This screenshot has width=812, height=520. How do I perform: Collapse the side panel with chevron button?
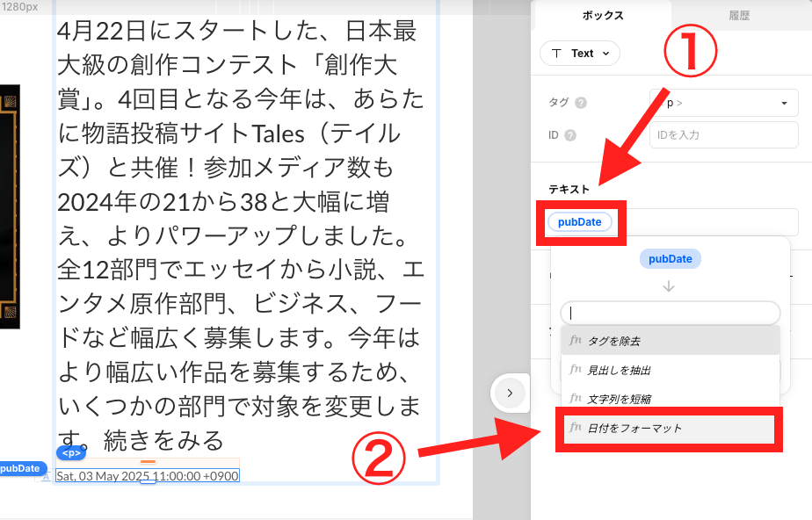point(510,394)
